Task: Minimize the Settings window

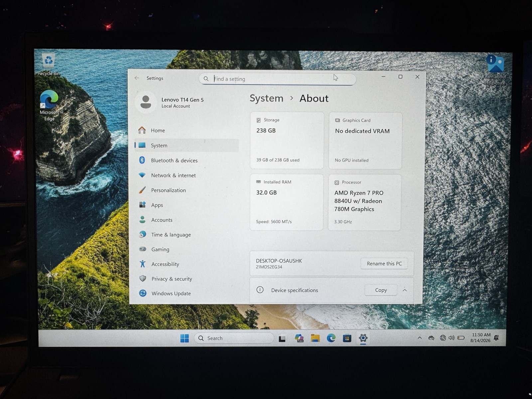Action: click(383, 76)
